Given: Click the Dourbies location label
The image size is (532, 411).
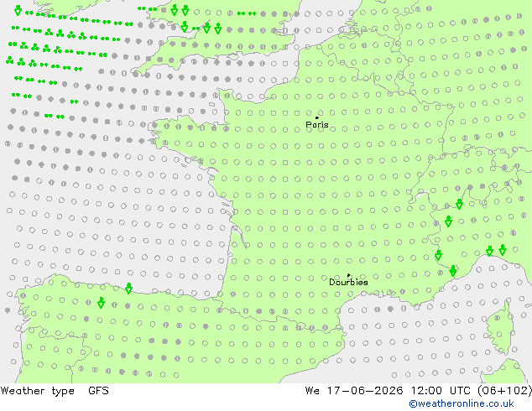Looking at the screenshot, I should pyautogui.click(x=348, y=282).
